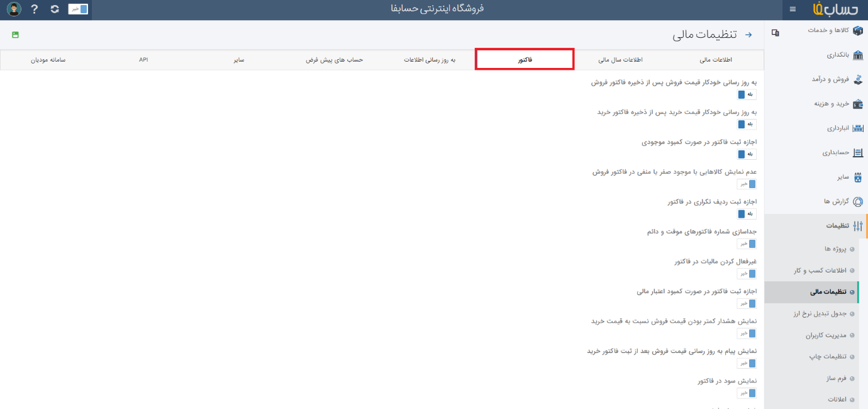This screenshot has width=868, height=409.
Task: Switch to the سایر tab
Action: [x=238, y=60]
